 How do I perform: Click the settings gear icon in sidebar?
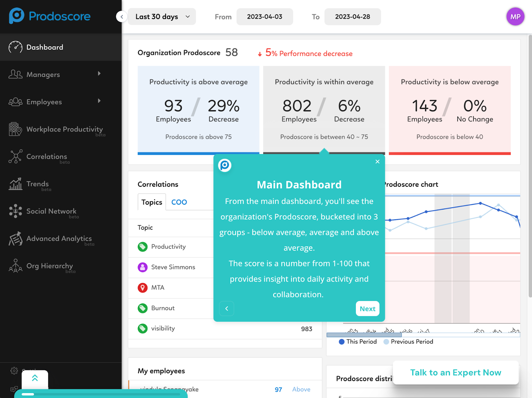point(14,370)
